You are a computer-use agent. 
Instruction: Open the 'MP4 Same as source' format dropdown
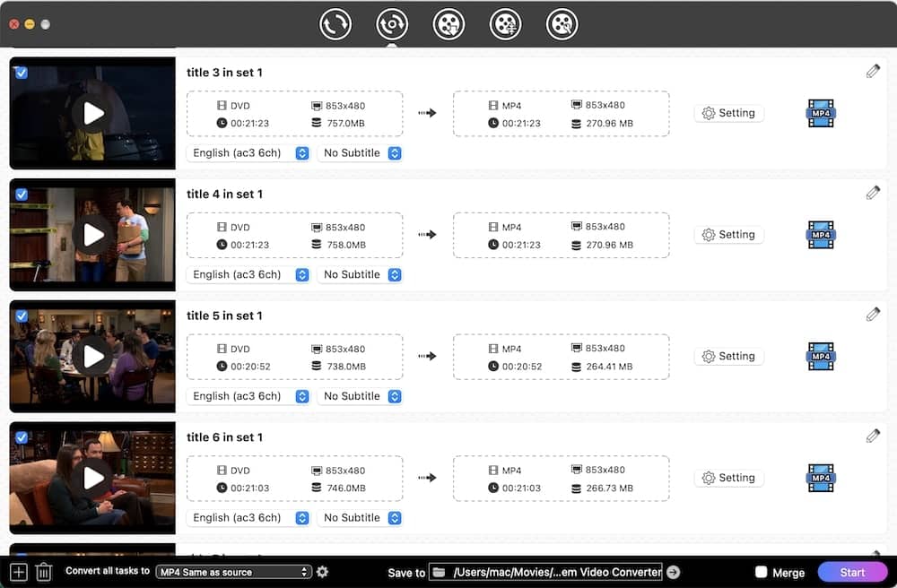click(233, 572)
